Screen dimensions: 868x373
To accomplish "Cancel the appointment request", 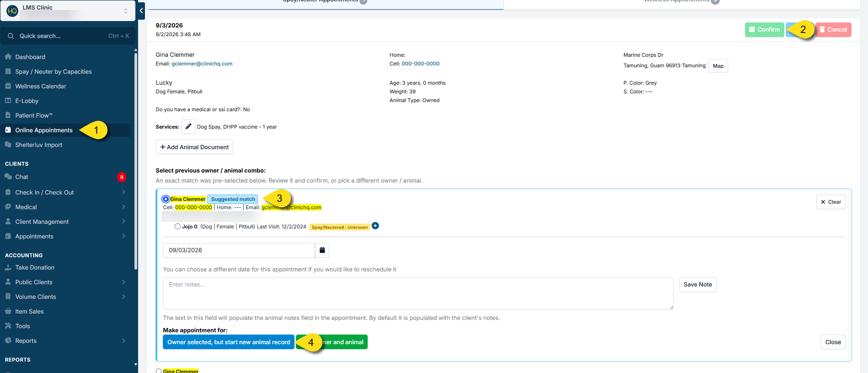I will pyautogui.click(x=833, y=30).
